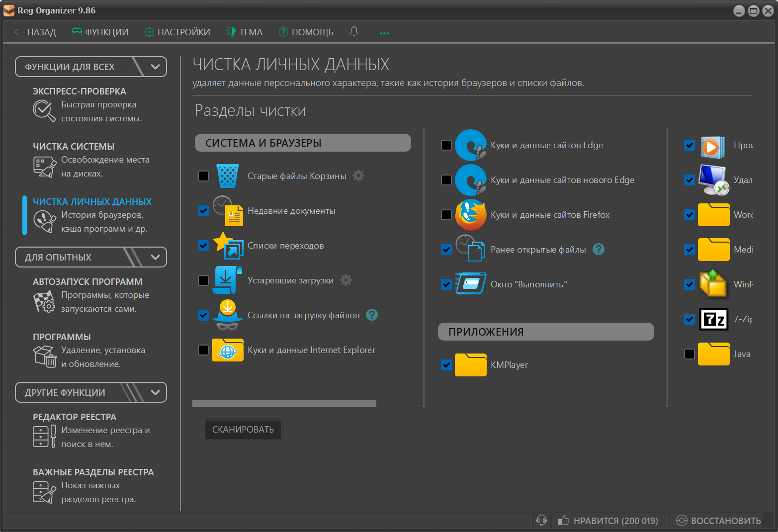778x532 pixels.
Task: Click the notification bell icon
Action: 353,31
